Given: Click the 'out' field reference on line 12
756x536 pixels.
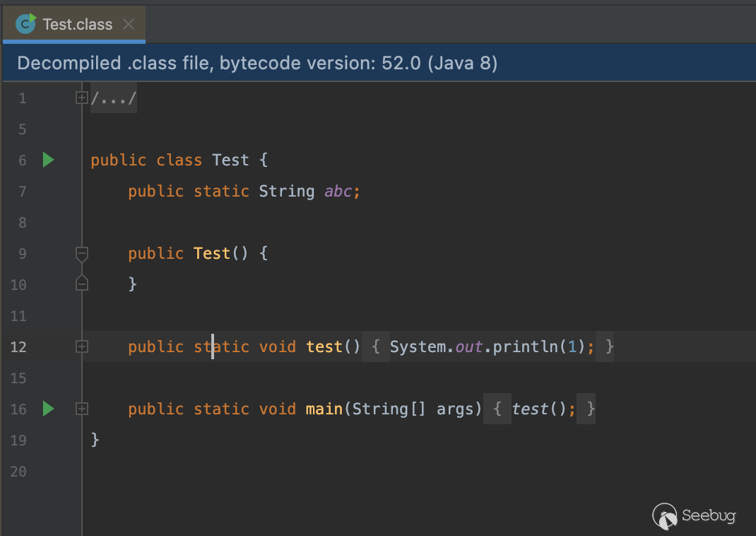Looking at the screenshot, I should tap(468, 346).
